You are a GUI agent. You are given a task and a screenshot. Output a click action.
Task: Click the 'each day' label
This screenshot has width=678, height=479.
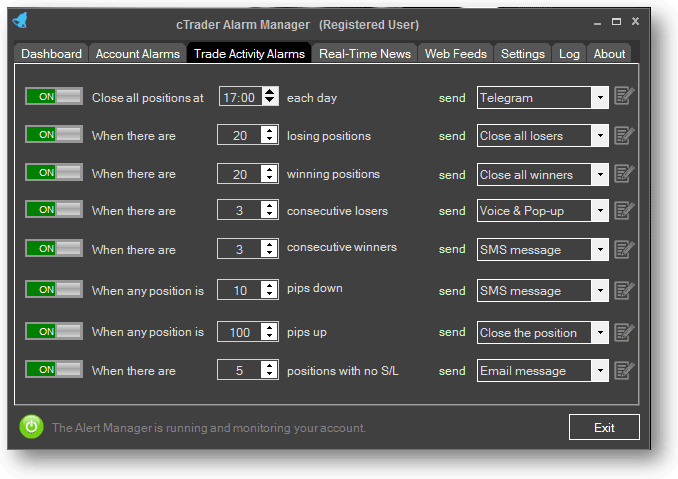312,98
